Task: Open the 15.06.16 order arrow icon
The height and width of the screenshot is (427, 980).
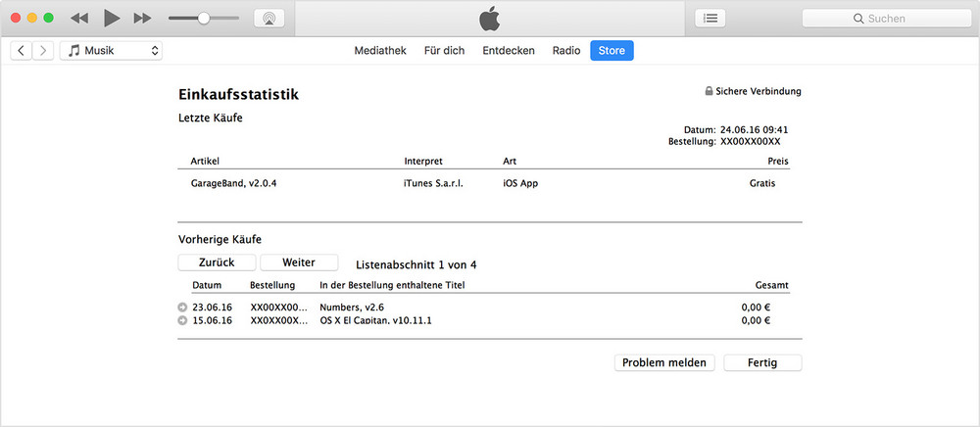Action: pos(182,320)
